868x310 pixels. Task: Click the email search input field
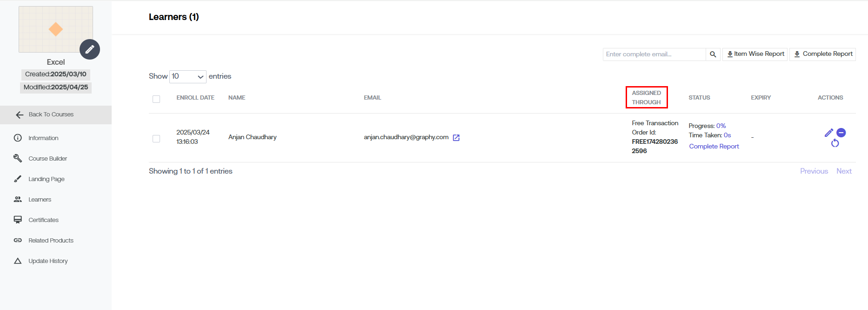pyautogui.click(x=654, y=54)
